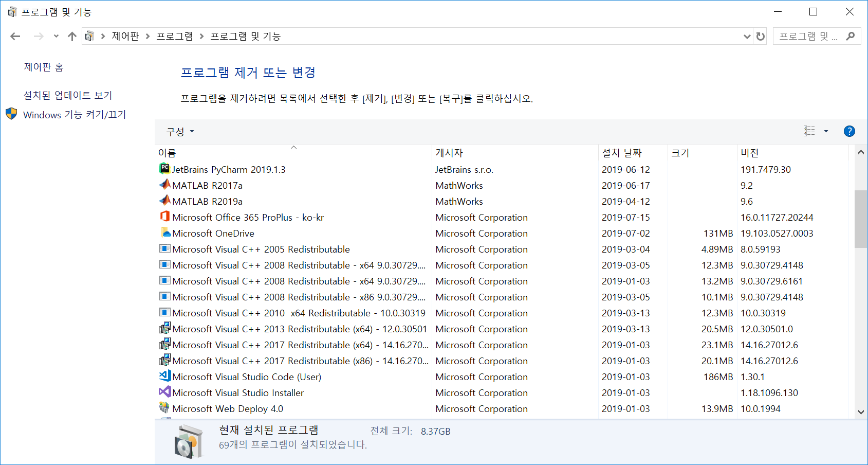868x465 pixels.
Task: Sort by the 이름 column header
Action: pos(293,153)
